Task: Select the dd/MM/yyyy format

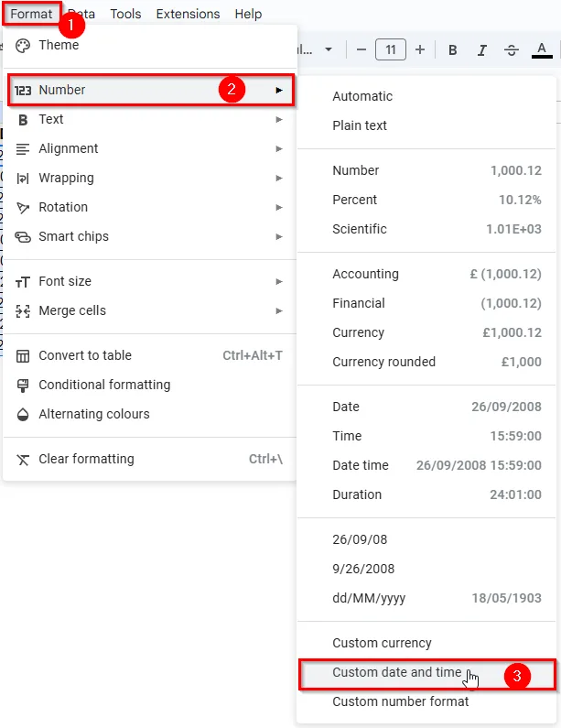Action: click(x=426, y=599)
